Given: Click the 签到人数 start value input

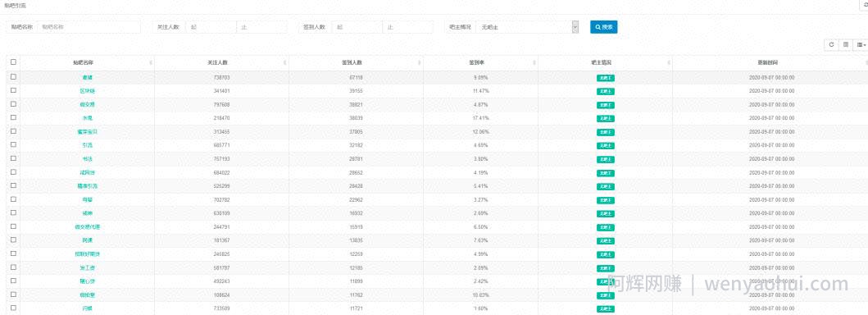Looking at the screenshot, I should 357,26.
